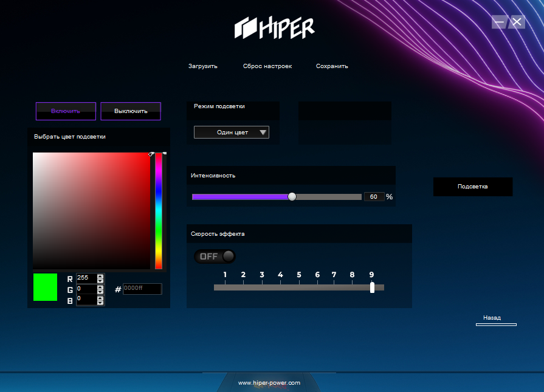
Task: Decrease the R value with down arrow
Action: point(101,281)
